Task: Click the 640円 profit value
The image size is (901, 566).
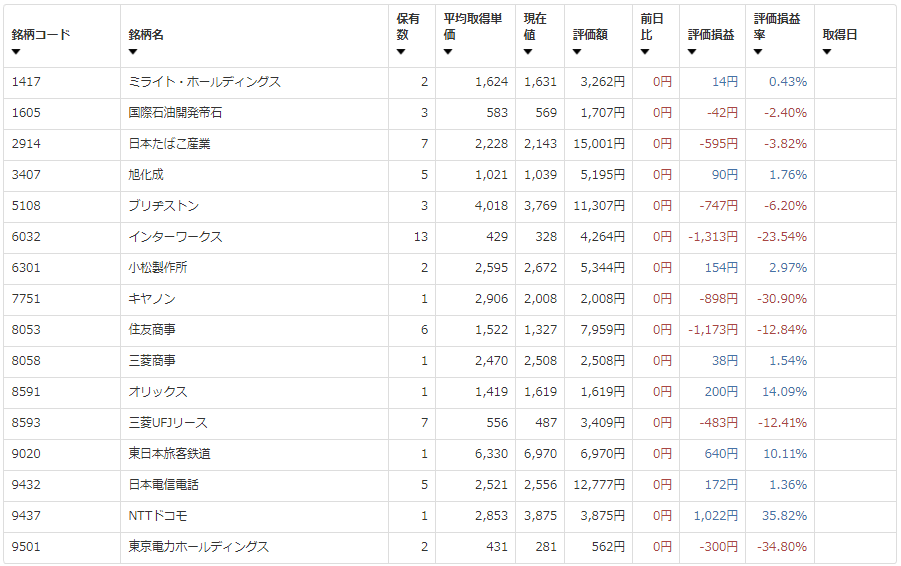Action: pyautogui.click(x=721, y=454)
